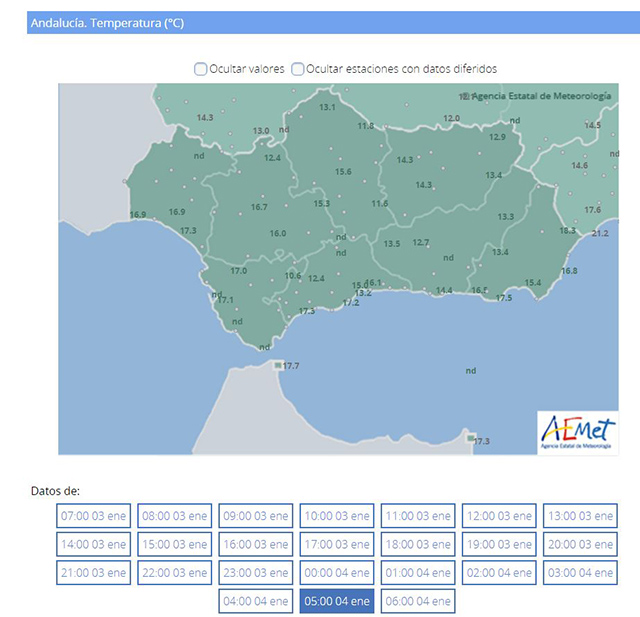Click the AEMet logo on the map
Viewport: 640px width, 617px height.
[579, 433]
